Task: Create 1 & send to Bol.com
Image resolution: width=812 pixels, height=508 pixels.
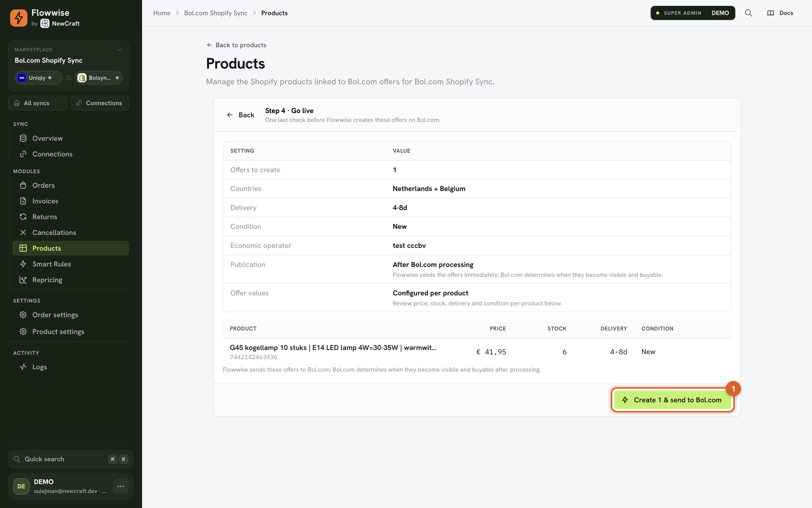Action: tap(673, 400)
